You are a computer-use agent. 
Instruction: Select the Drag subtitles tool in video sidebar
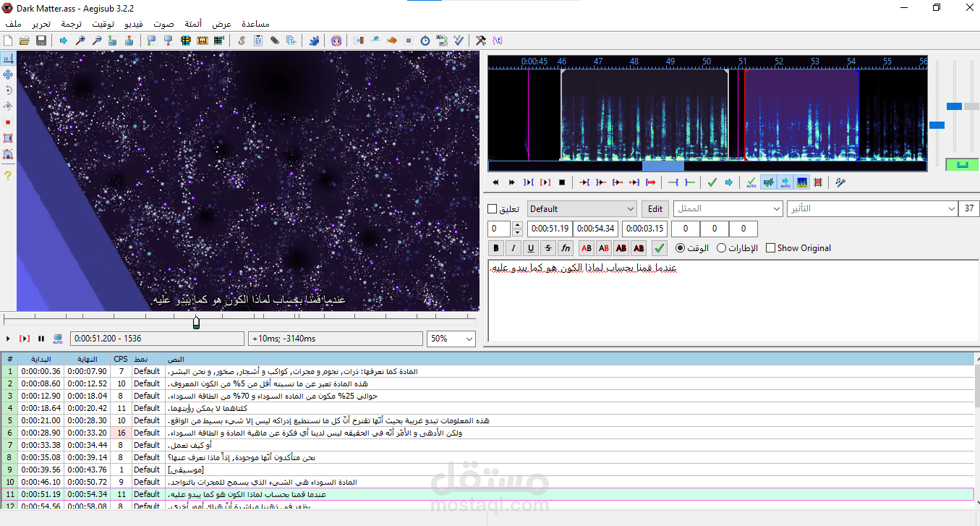pyautogui.click(x=8, y=75)
